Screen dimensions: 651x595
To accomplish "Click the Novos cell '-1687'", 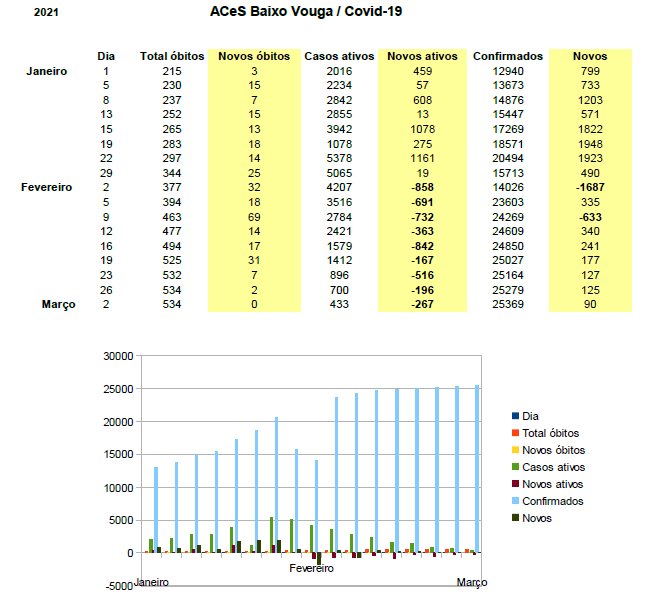I will point(590,187).
